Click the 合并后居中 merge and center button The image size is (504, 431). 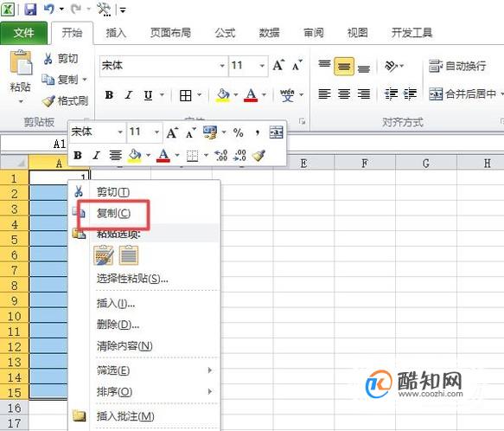tap(463, 94)
